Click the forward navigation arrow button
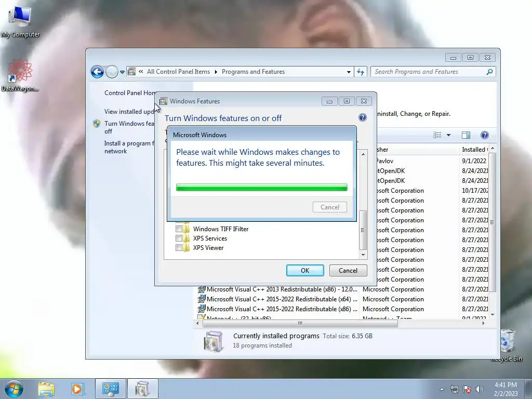This screenshot has width=532, height=399. coord(112,72)
